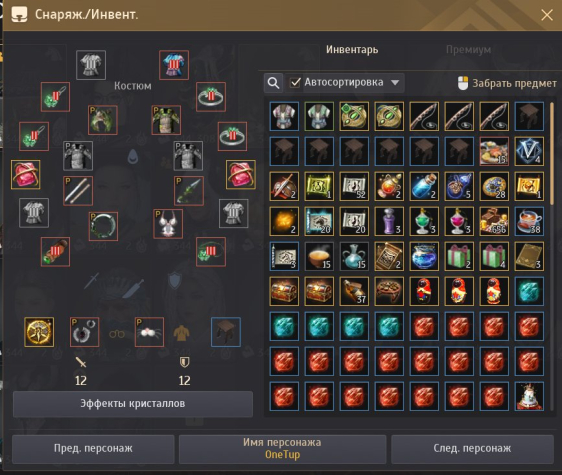Select the birthday cake item in inventory

pyautogui.click(x=529, y=396)
